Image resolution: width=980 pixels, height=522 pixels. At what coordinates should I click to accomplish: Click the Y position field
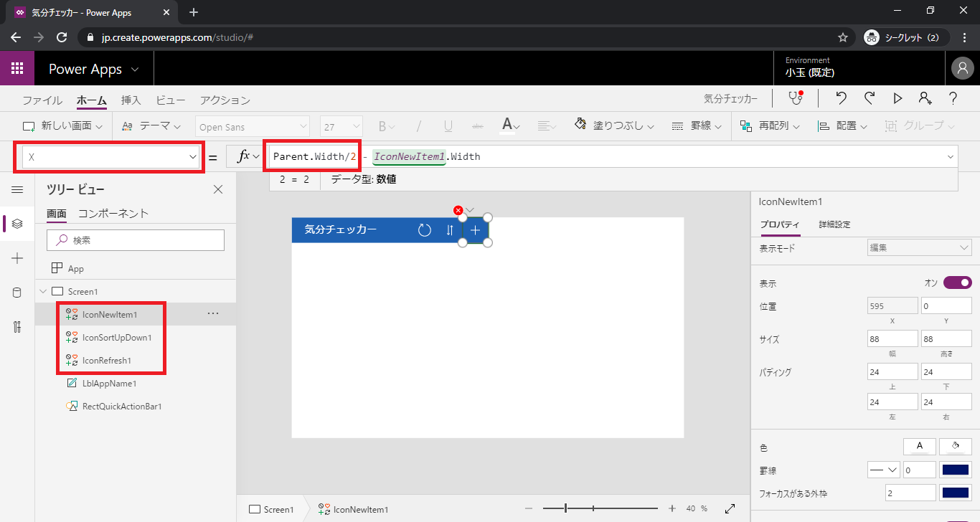tap(946, 306)
